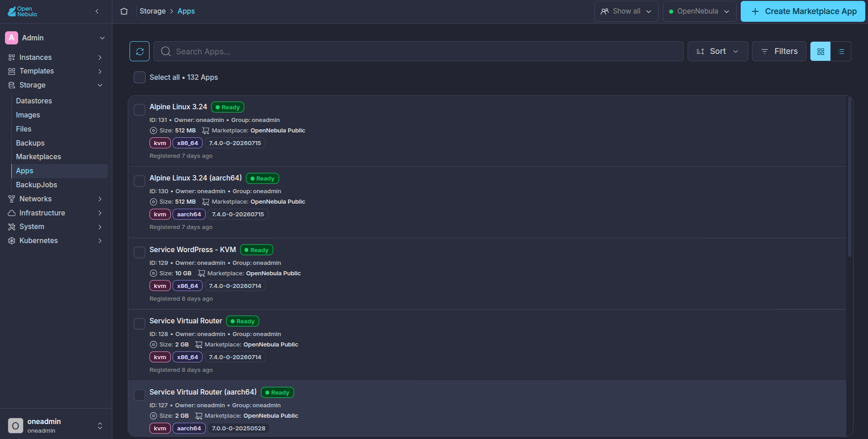Viewport: 868px width, 439px height.
Task: Tick the Service Virtual Router checkbox
Action: 140,323
